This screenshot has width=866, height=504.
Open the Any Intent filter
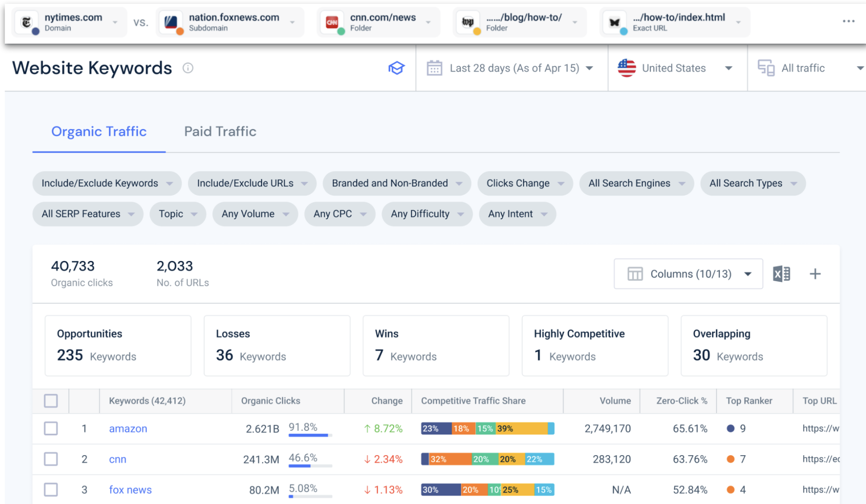coord(517,214)
